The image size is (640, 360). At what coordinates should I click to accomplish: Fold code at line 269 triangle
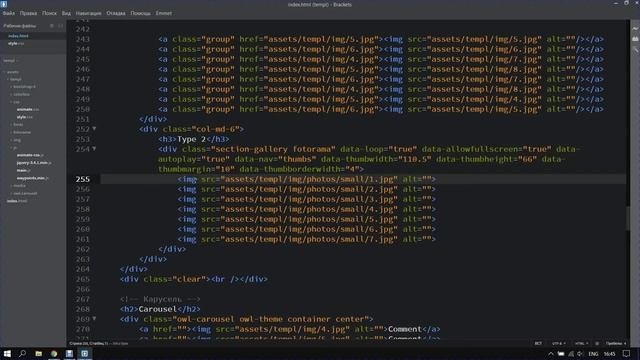94,318
